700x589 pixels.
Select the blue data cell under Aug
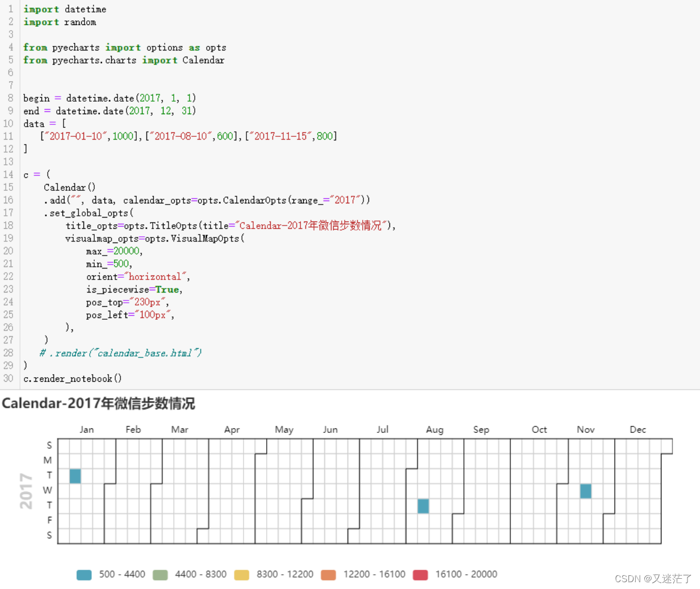tap(422, 506)
